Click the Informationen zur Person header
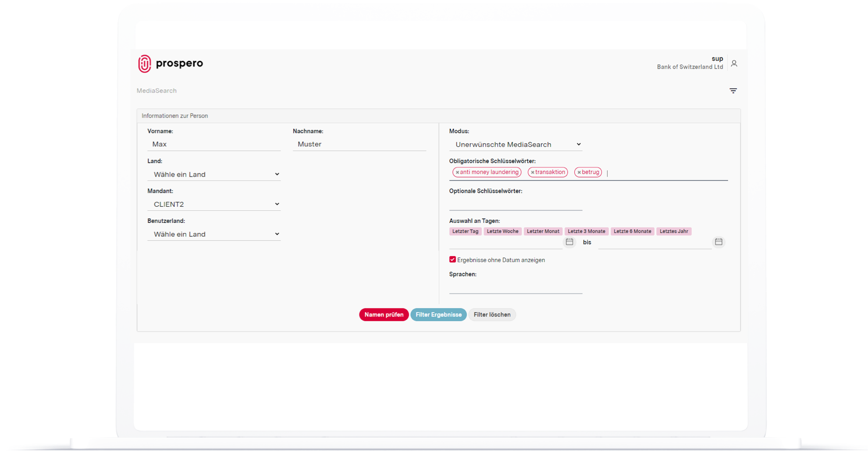 point(174,116)
